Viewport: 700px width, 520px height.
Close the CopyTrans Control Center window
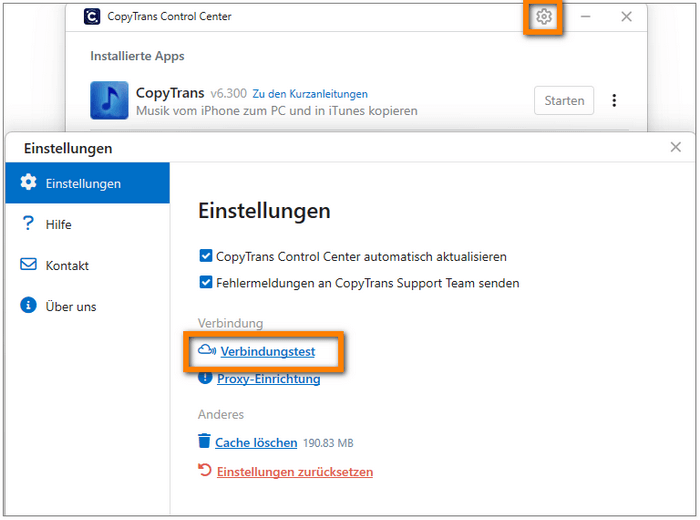[x=626, y=17]
